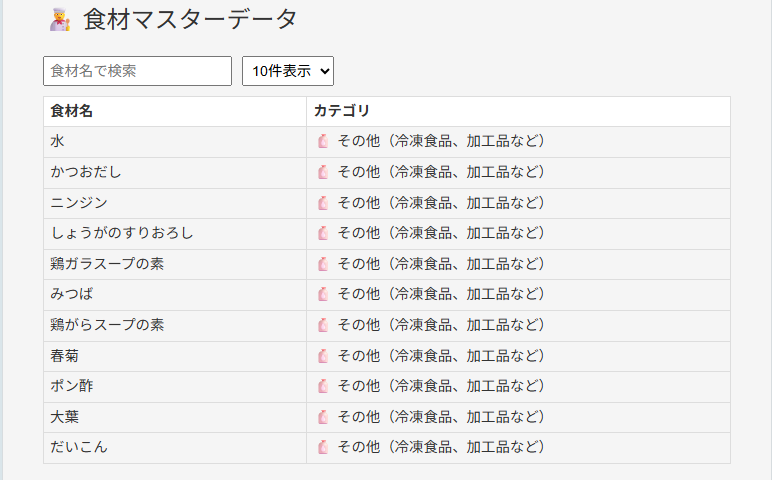Select the 鶏ガラスープの素 ingredient row

387,264
